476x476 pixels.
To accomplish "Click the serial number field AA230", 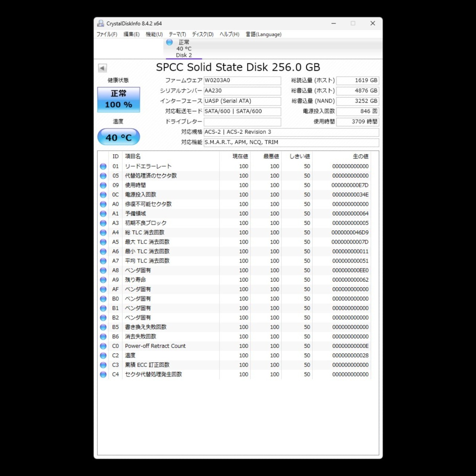I will click(x=242, y=91).
